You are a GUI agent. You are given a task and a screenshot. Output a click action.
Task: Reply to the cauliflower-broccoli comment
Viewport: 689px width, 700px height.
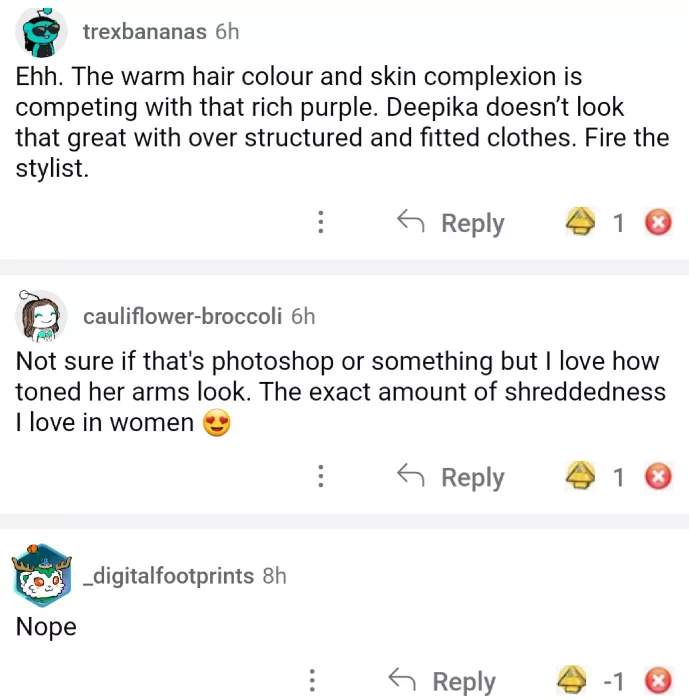[x=451, y=477]
